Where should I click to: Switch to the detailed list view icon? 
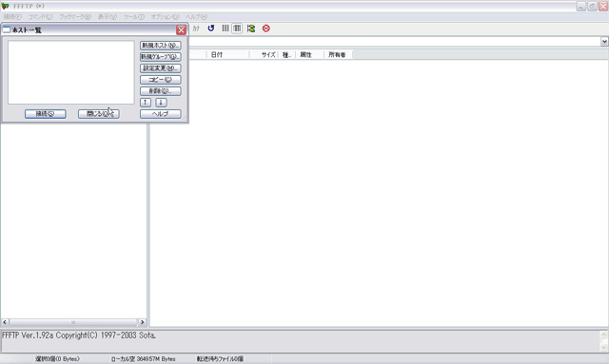coord(237,29)
